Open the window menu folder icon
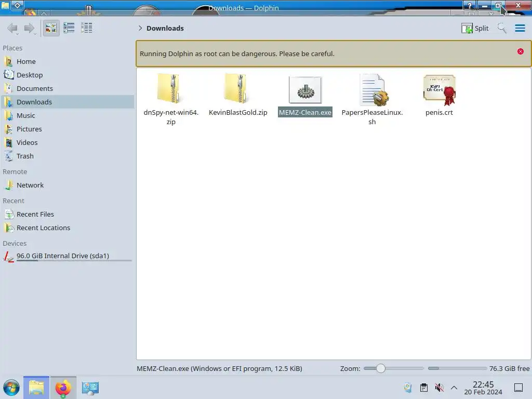 click(5, 5)
